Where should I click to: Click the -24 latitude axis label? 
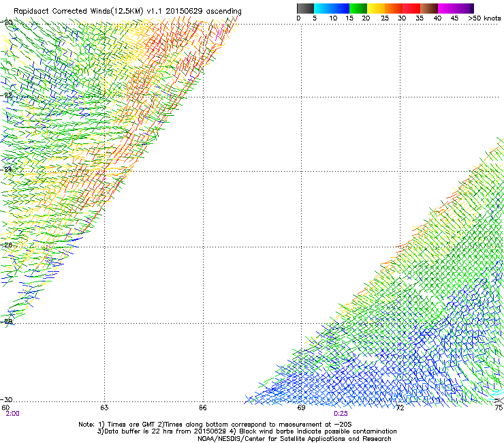coord(6,169)
